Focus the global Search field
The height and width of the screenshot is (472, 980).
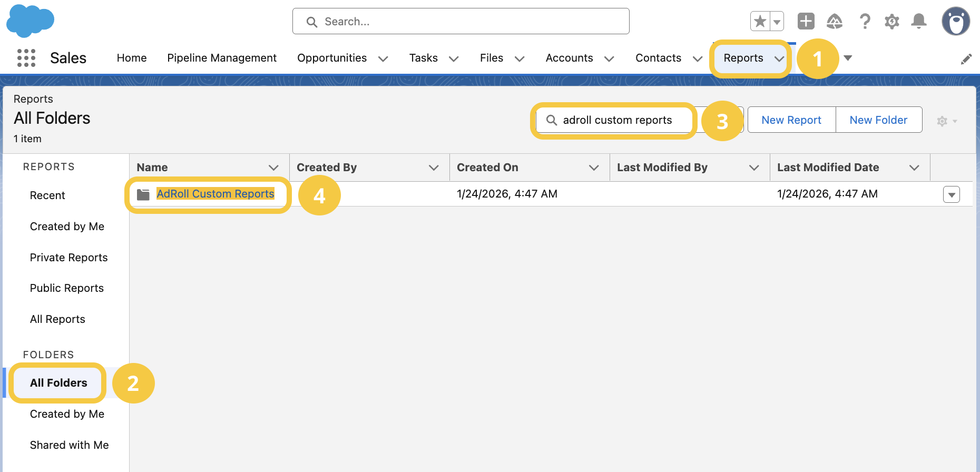(x=461, y=22)
